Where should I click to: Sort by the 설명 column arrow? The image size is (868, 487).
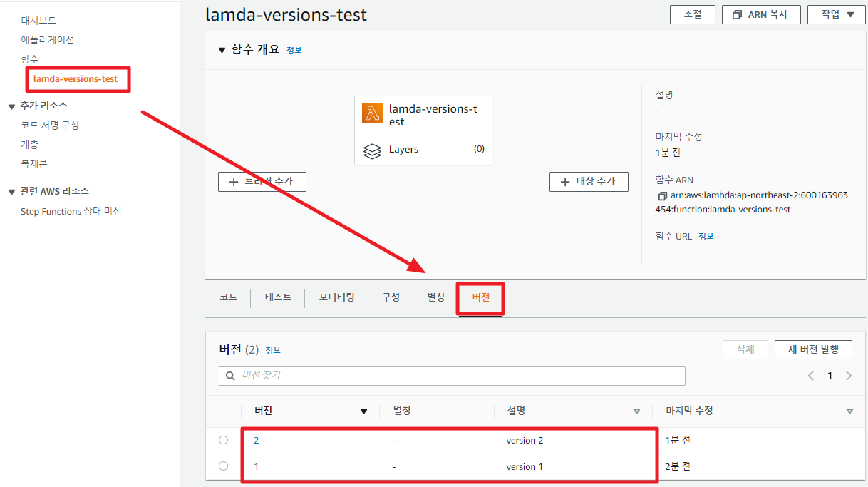[x=636, y=411]
